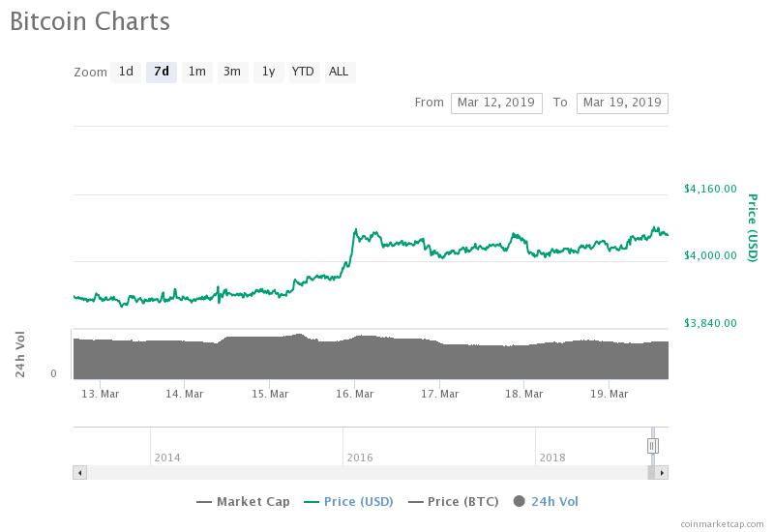Click the 16. Mar axis label
This screenshot has width=774, height=532.
tap(354, 394)
